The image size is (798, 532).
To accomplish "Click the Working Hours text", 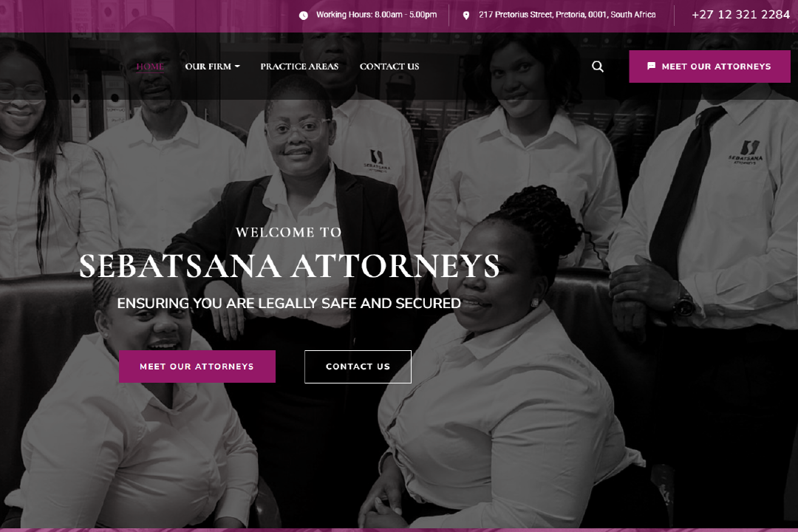I will click(376, 15).
